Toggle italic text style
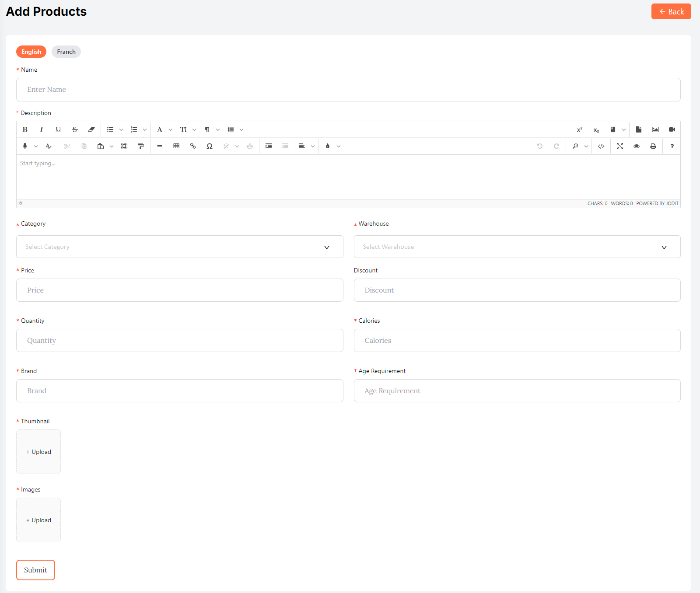700x593 pixels. point(42,129)
